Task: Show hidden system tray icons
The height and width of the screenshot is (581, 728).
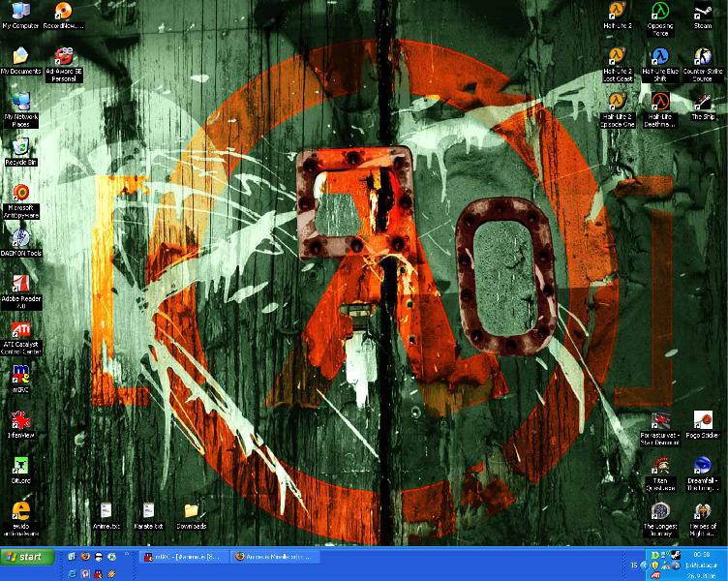Action: pos(645,566)
